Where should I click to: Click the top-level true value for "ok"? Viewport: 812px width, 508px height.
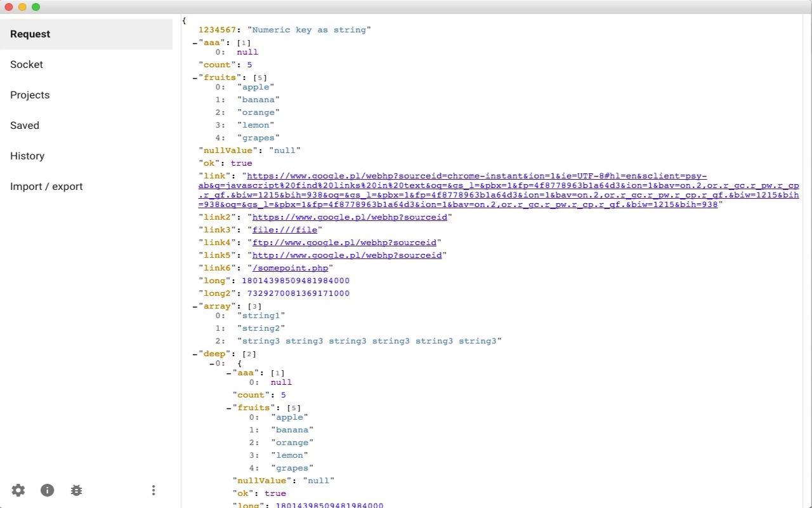(x=242, y=163)
